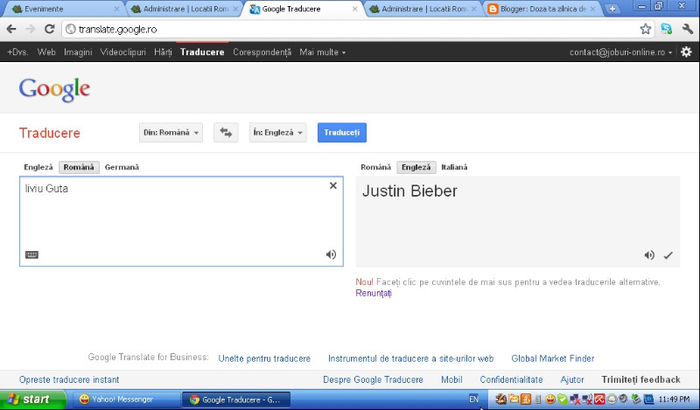The image size is (700, 410).
Task: Select Engleză as source language
Action: [x=38, y=167]
